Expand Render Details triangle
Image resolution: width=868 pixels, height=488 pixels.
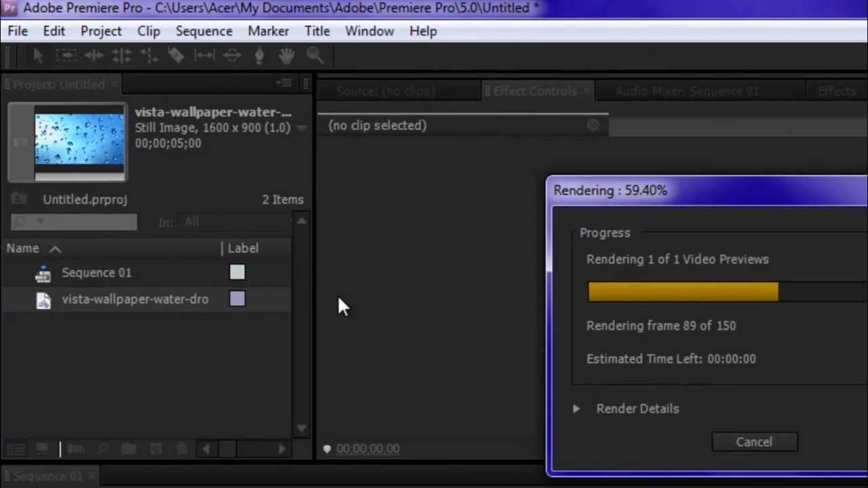pyautogui.click(x=576, y=409)
